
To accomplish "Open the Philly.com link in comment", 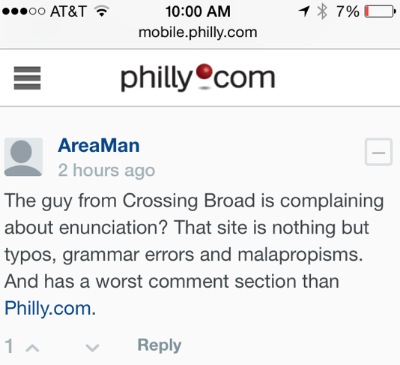I will (48, 308).
